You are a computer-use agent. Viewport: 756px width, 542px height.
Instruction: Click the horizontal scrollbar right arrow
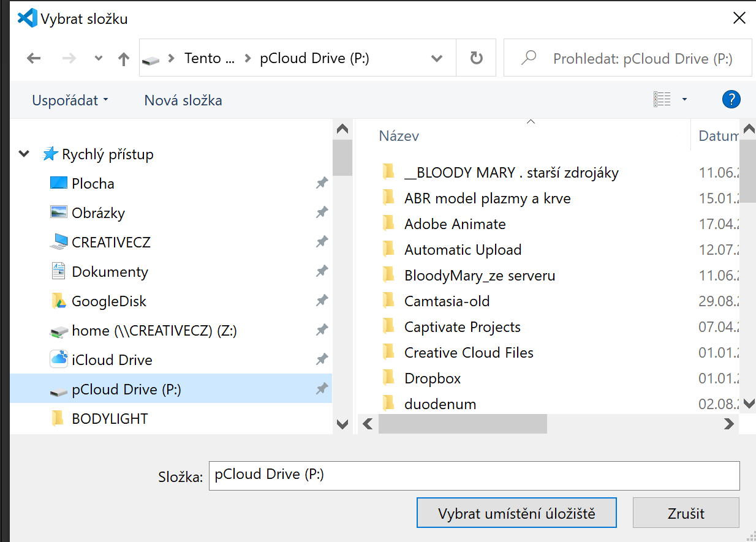pyautogui.click(x=728, y=423)
